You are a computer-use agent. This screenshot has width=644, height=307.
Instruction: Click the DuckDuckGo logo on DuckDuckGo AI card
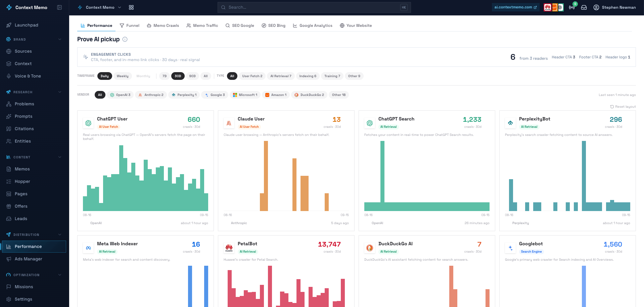pos(370,248)
